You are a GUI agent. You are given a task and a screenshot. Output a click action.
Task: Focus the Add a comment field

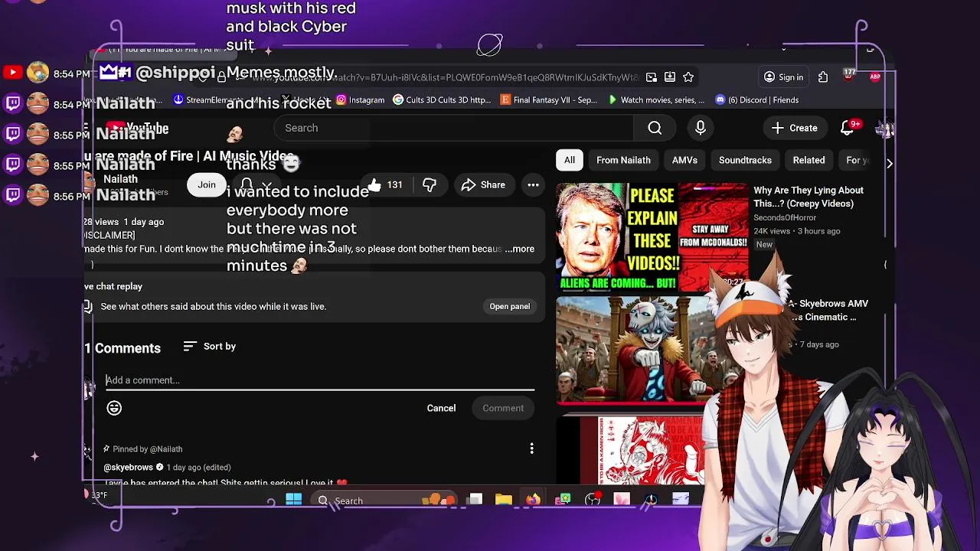[x=320, y=380]
